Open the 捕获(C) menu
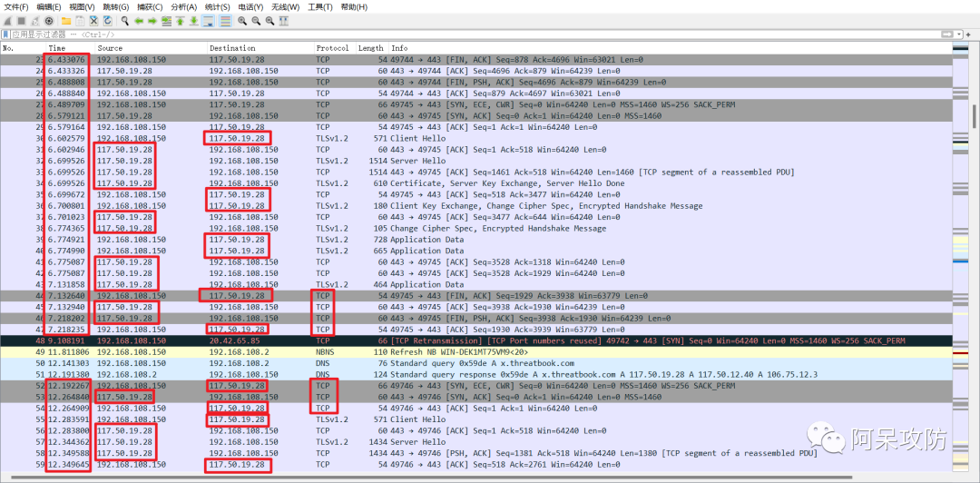This screenshot has width=980, height=483. click(151, 6)
